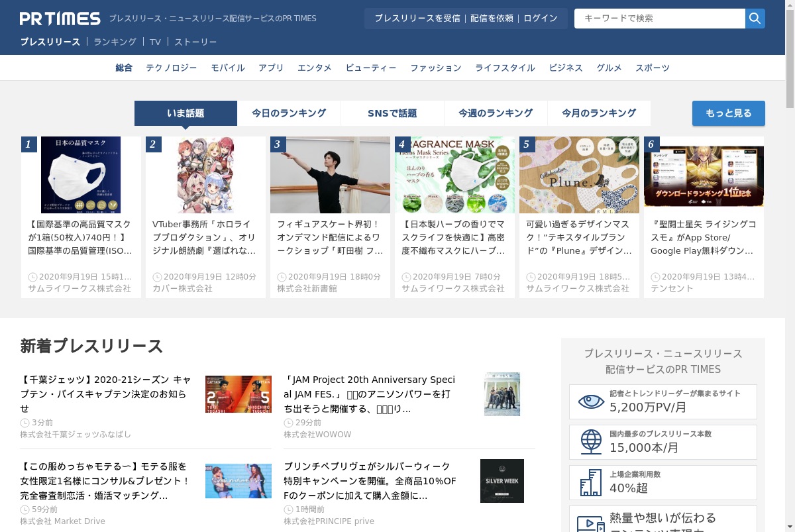Click the rank 6 number badge
The image size is (795, 532).
click(x=651, y=144)
